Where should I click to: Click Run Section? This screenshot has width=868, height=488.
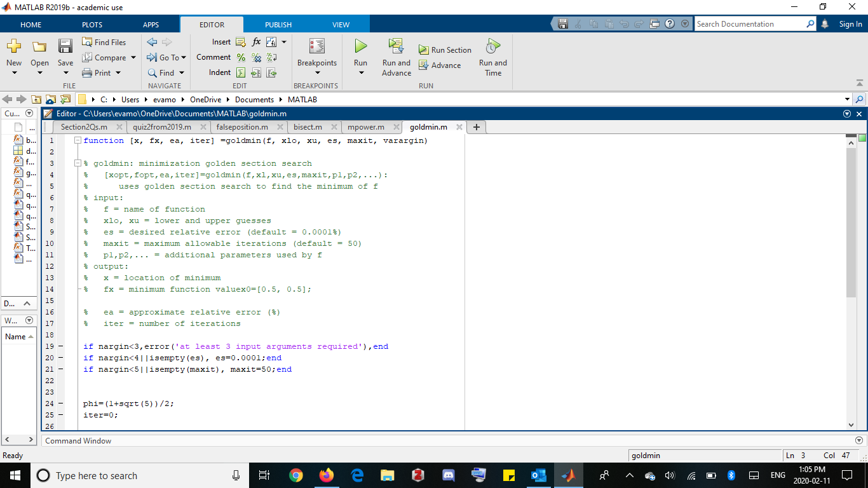click(445, 50)
